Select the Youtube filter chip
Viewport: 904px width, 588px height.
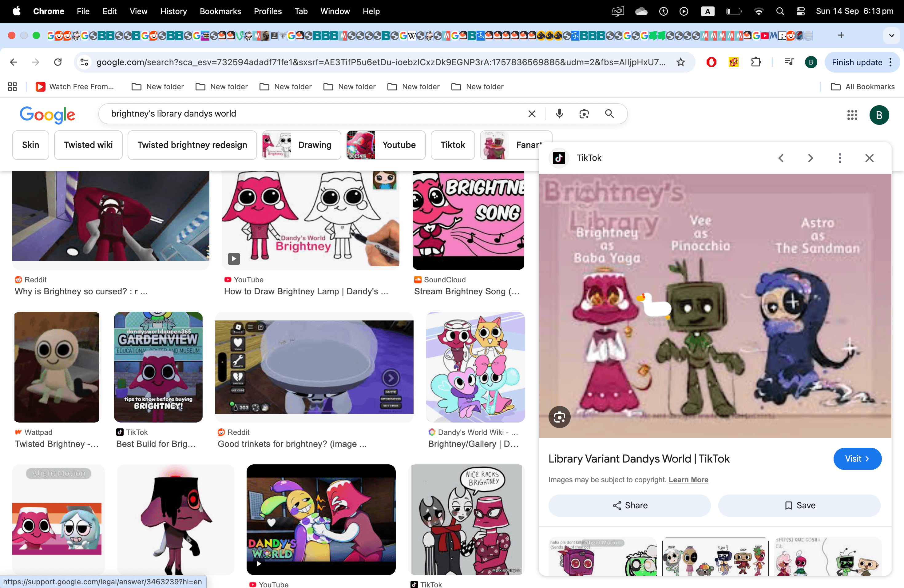[x=386, y=145]
